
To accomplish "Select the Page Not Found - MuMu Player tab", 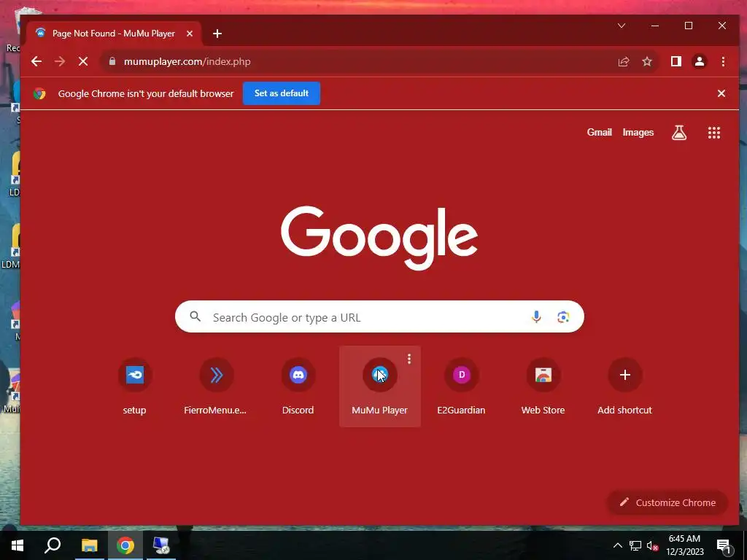I will (x=115, y=34).
